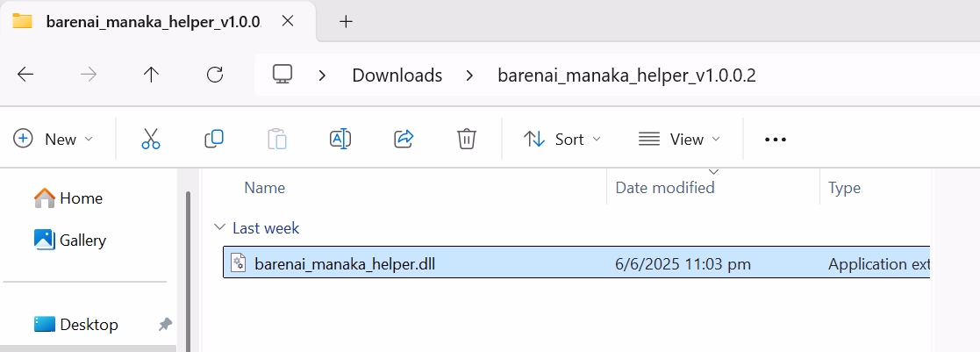The image size is (980, 352).
Task: Click the This PC monitor icon
Action: (283, 75)
